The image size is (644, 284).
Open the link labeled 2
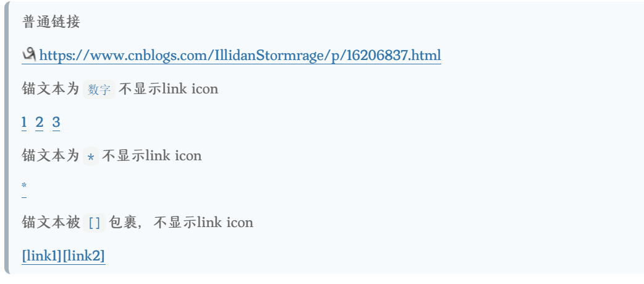click(40, 123)
